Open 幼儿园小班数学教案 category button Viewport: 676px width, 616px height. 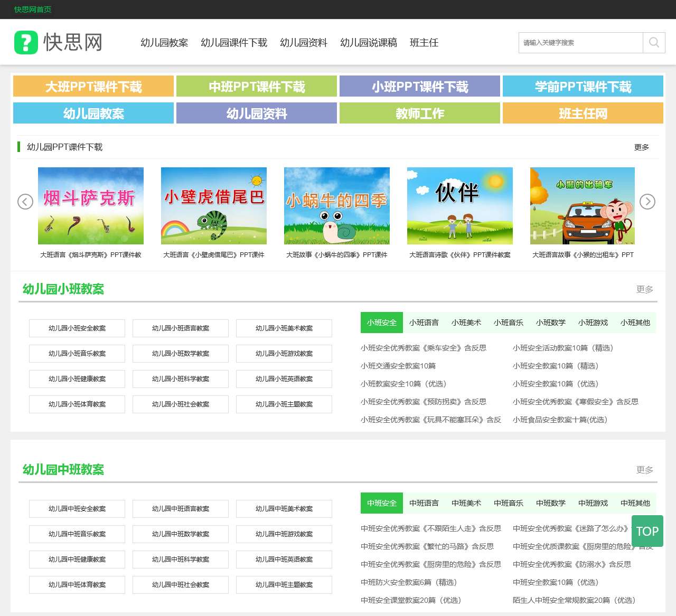(x=181, y=354)
